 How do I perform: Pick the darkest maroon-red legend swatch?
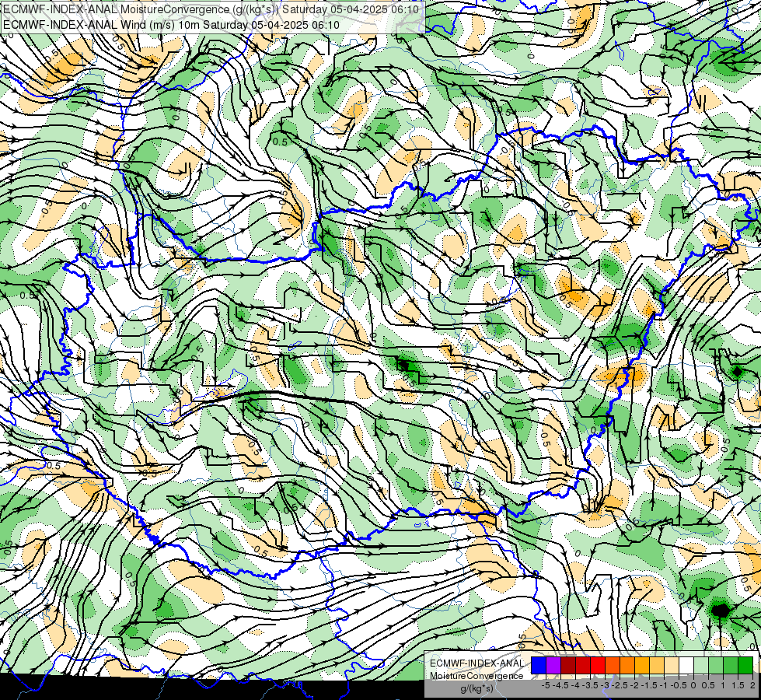point(568,665)
